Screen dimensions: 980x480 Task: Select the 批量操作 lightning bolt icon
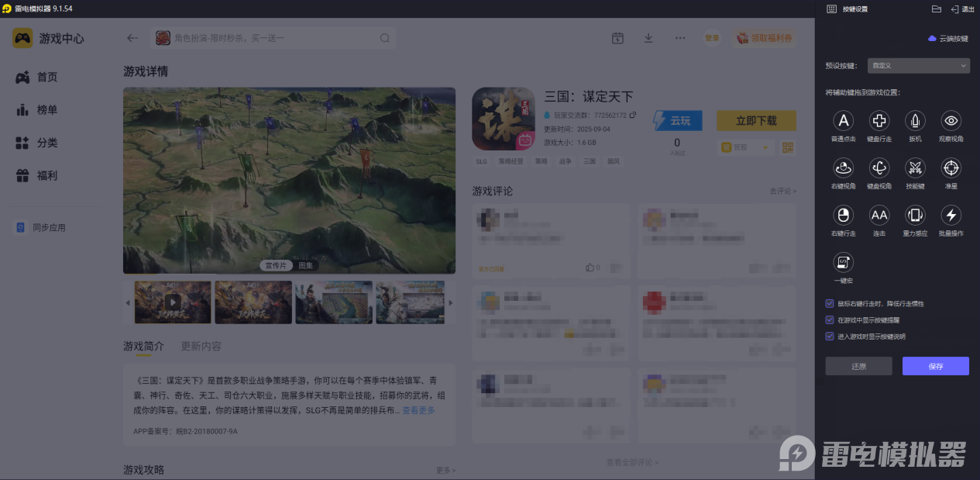point(951,215)
